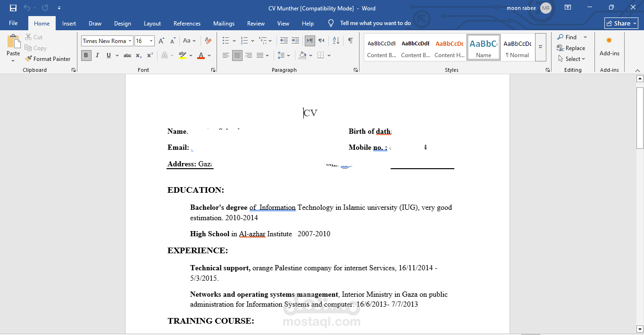The height and width of the screenshot is (335, 644).
Task: Increase font size with grow icon
Action: click(162, 41)
